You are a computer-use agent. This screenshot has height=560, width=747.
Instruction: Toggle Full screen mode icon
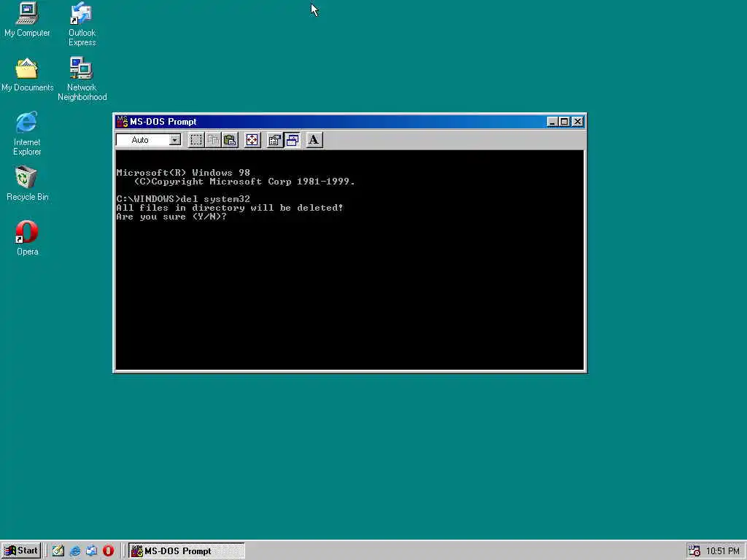point(252,140)
